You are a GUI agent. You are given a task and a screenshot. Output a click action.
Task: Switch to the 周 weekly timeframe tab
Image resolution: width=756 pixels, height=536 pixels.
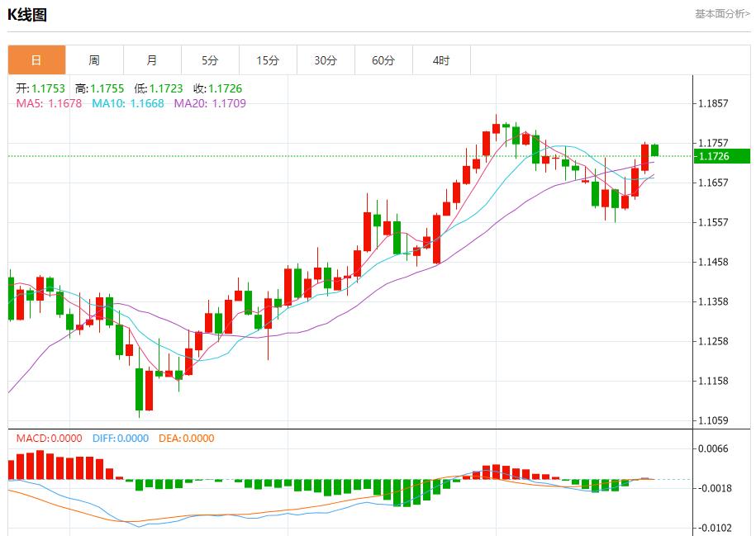click(x=94, y=59)
